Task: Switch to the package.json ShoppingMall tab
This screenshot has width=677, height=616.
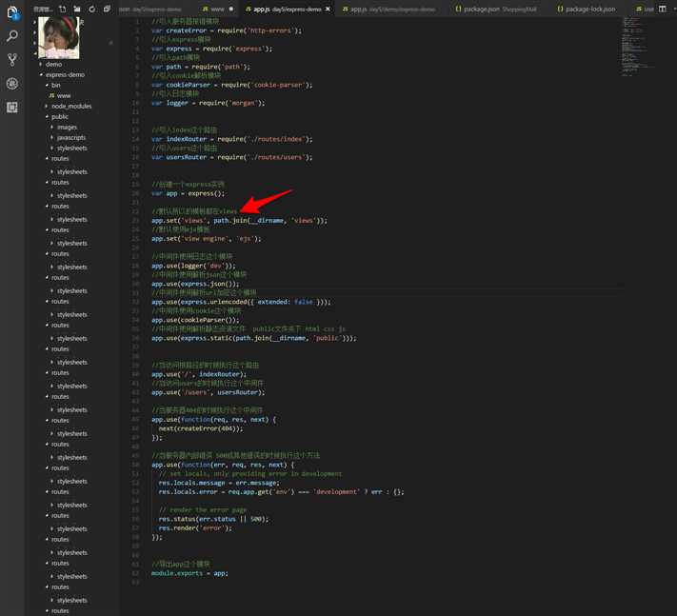Action: point(496,9)
